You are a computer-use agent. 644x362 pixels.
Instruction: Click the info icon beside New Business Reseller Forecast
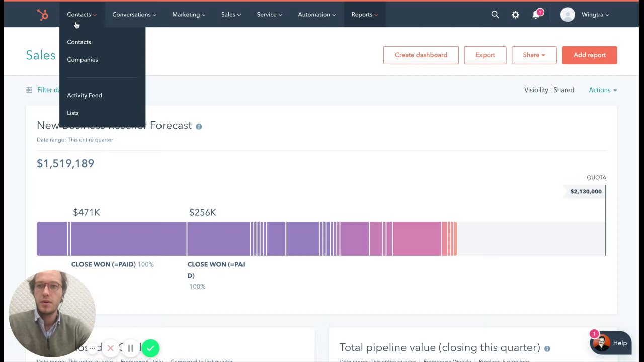coord(199,126)
